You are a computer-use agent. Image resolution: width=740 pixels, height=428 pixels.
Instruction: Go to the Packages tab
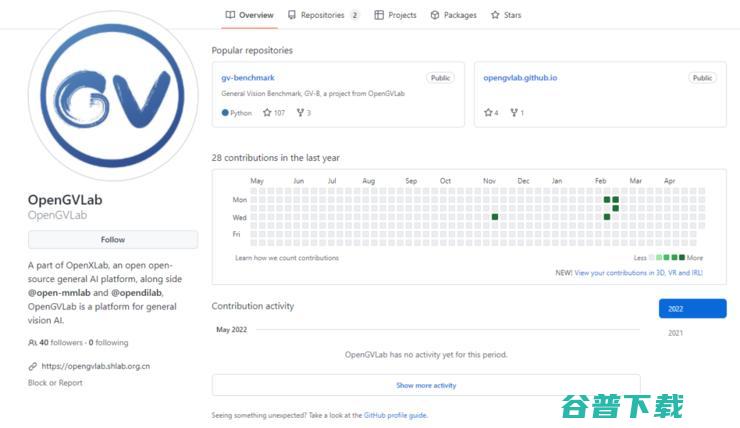(454, 15)
